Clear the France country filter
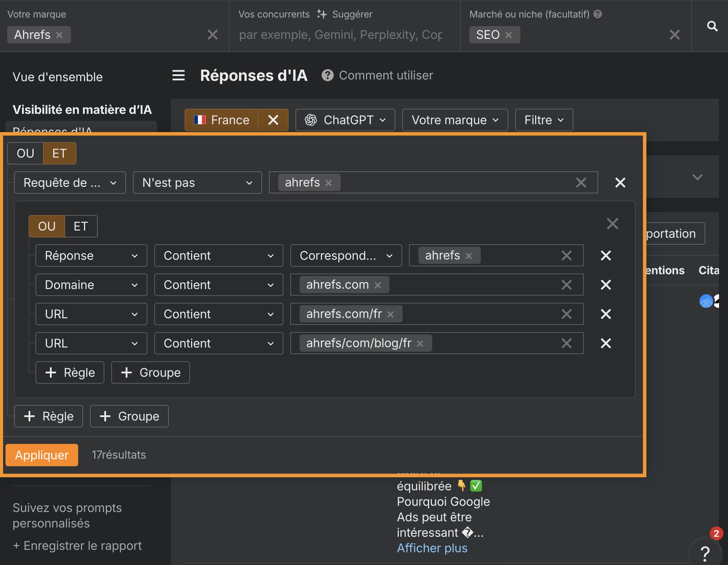The image size is (728, 565). (x=273, y=120)
